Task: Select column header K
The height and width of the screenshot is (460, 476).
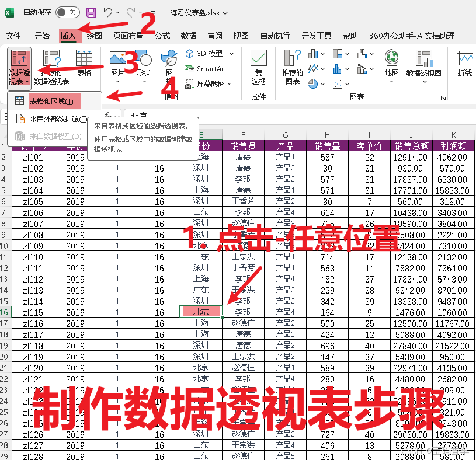Action: [x=454, y=135]
